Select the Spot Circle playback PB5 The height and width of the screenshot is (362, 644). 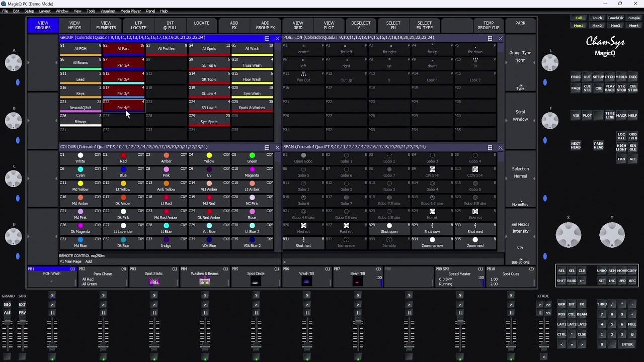[256, 278]
